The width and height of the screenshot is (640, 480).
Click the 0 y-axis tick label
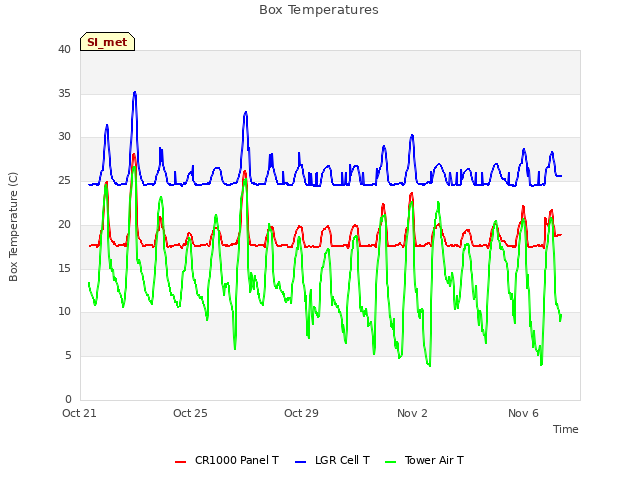point(68,399)
